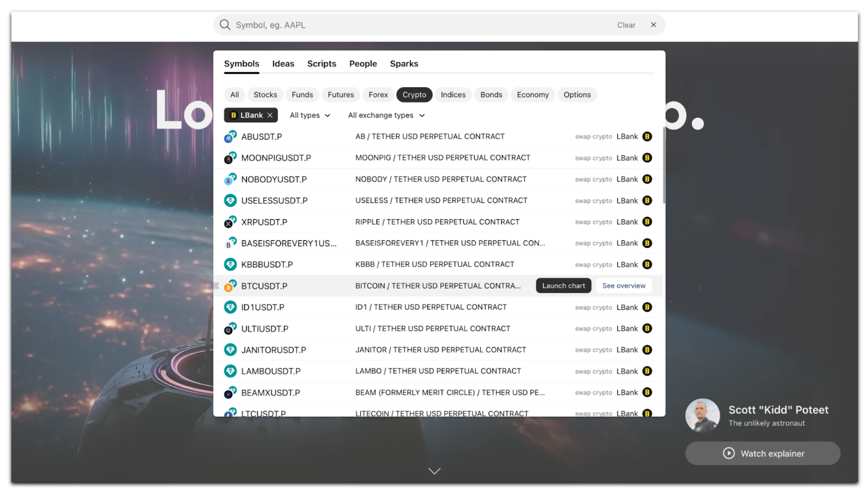Click LBank logo in NOBODYUSDT.P row

click(x=647, y=179)
